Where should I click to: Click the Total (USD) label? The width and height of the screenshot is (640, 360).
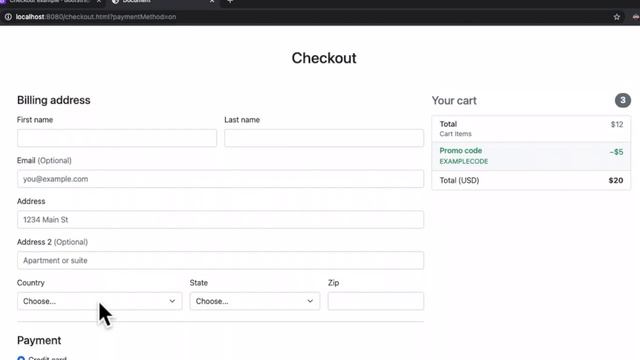(x=459, y=180)
